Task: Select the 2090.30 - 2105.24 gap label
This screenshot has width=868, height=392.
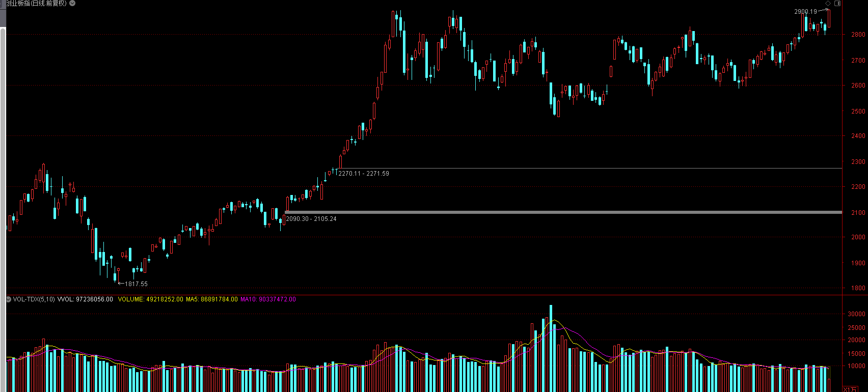Action: [311, 219]
